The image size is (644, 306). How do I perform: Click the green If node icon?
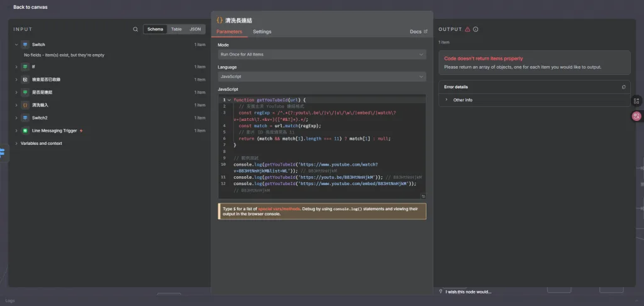25,67
